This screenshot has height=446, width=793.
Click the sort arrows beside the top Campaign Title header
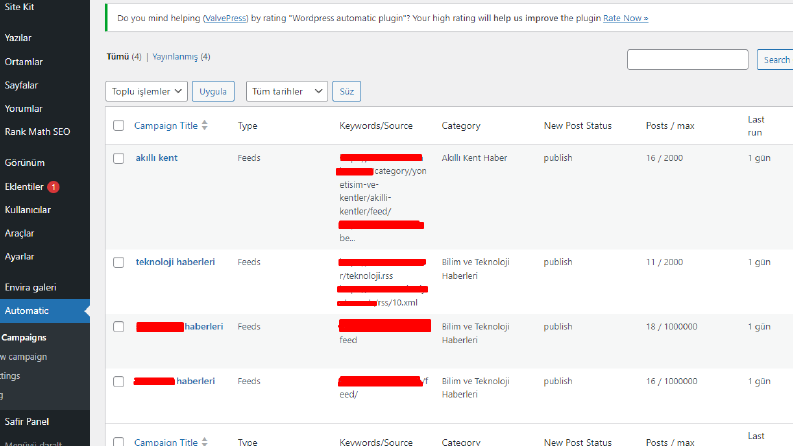point(204,125)
